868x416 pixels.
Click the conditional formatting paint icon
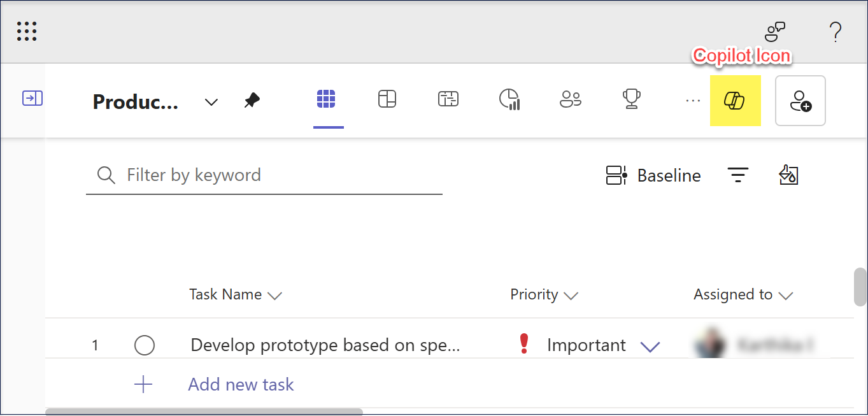coord(788,175)
